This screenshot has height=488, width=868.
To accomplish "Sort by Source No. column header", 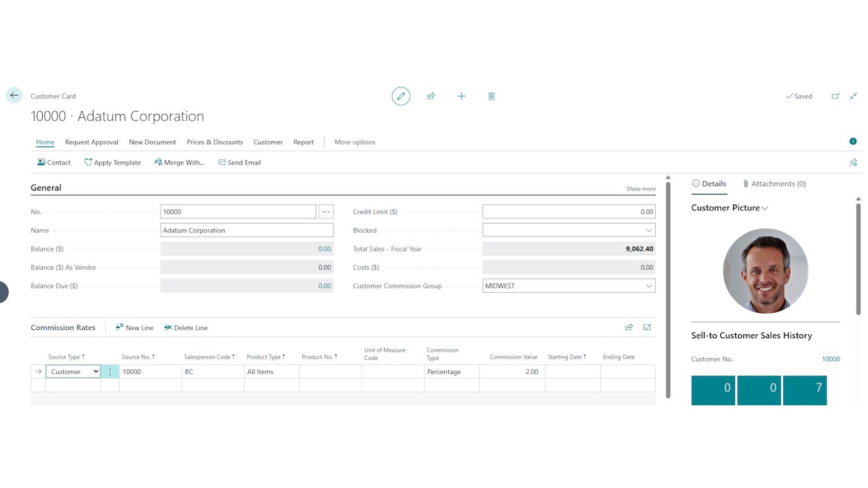I will pos(138,357).
